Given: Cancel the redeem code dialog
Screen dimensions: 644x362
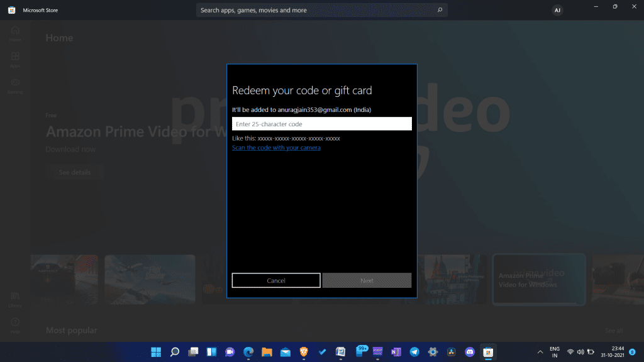Looking at the screenshot, I should pyautogui.click(x=275, y=280).
